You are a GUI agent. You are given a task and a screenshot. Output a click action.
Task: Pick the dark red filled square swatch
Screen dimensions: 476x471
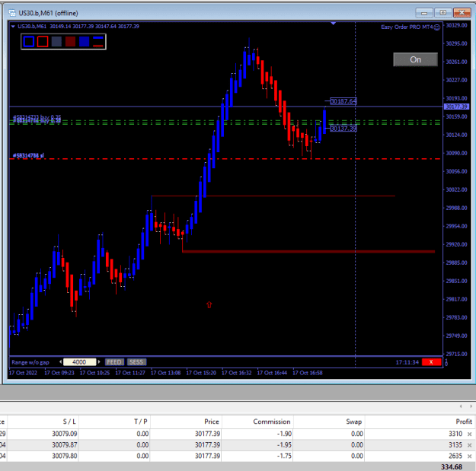70,42
